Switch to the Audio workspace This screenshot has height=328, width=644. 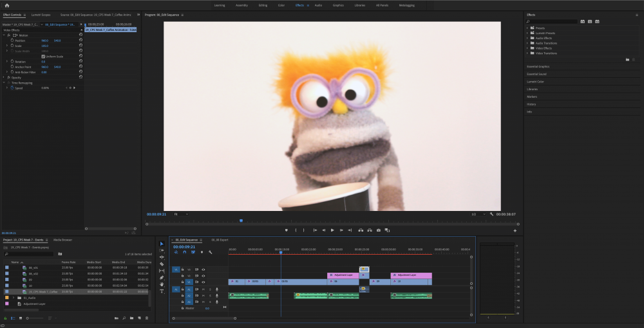pos(318,5)
